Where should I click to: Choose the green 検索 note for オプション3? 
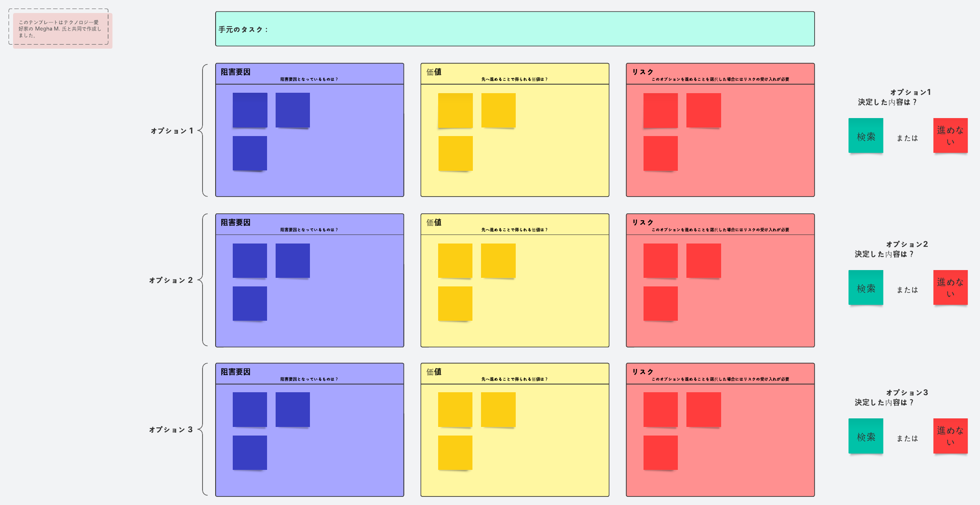click(x=866, y=436)
